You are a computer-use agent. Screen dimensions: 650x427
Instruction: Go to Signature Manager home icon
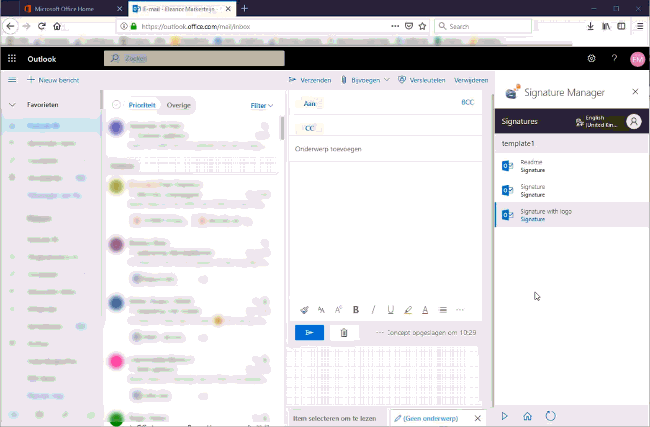527,416
